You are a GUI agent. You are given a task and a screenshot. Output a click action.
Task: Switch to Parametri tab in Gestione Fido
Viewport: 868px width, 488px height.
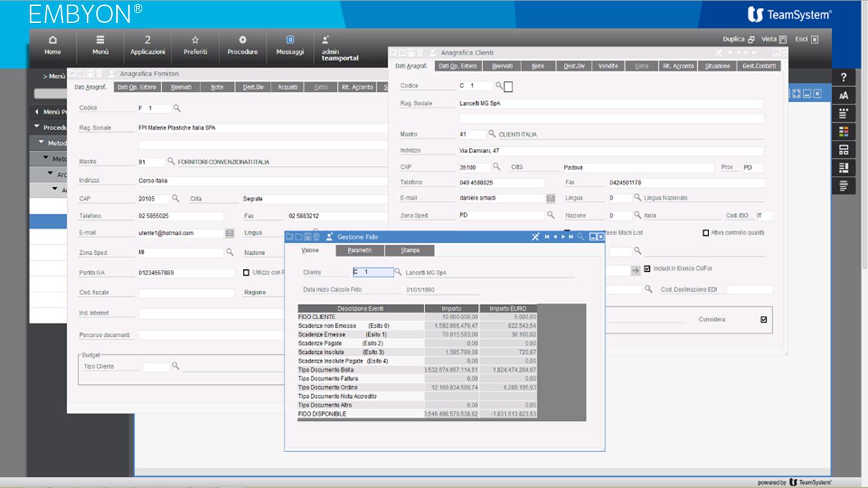360,250
